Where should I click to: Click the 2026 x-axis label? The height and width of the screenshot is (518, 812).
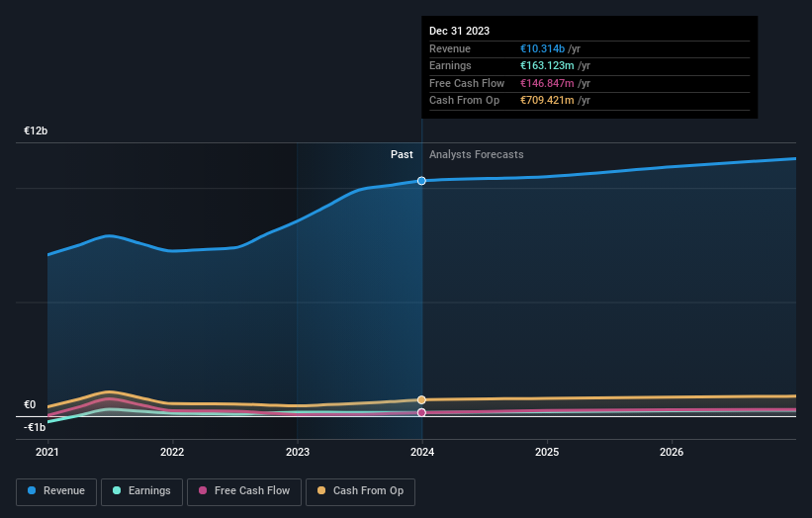(x=672, y=453)
